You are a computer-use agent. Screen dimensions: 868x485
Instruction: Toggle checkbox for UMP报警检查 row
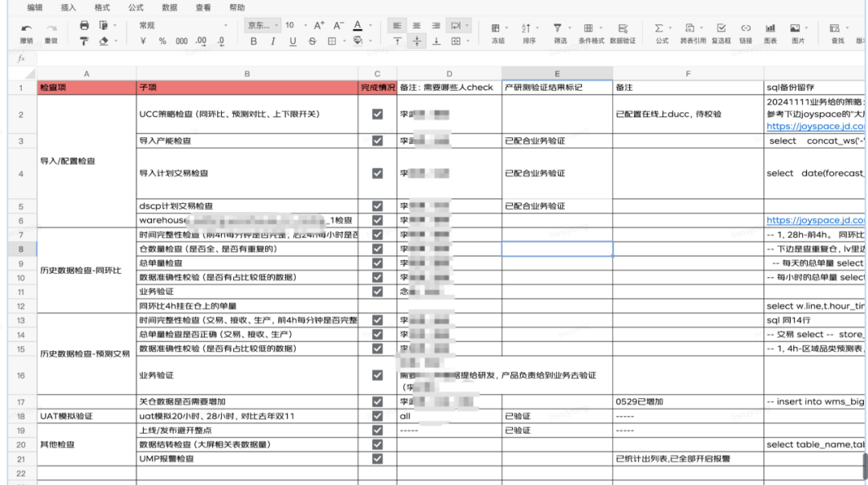(x=378, y=459)
